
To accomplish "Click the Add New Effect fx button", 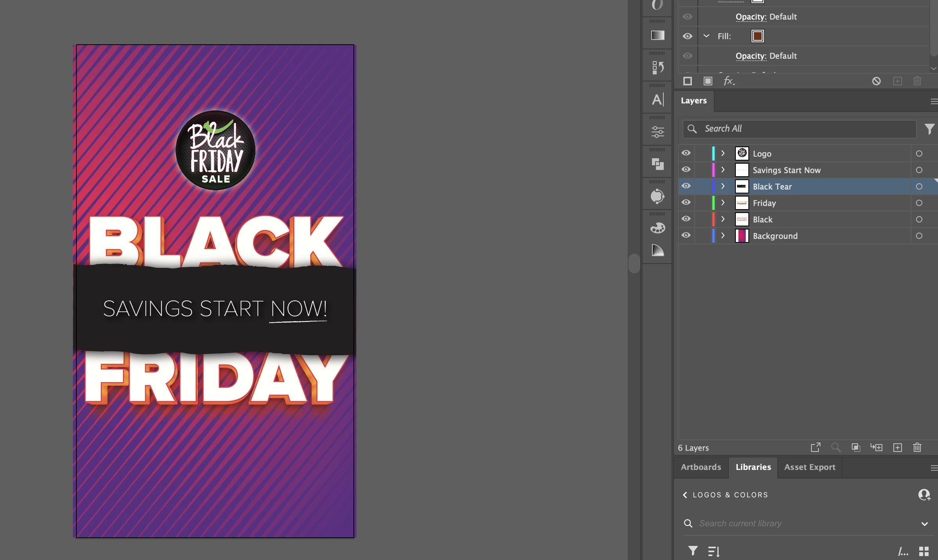I will tap(728, 81).
